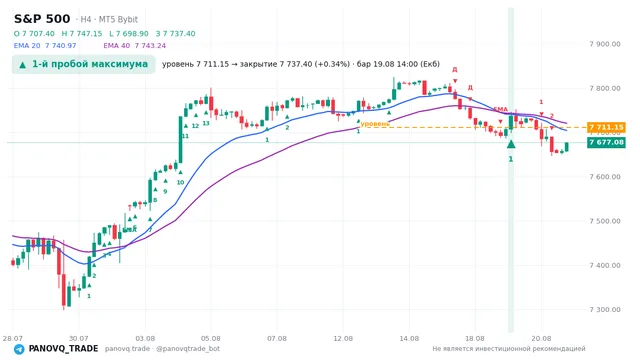Viewport: 640px width, 360px height.
Task: Click the investment disclaimer text
Action: pyautogui.click(x=509, y=349)
